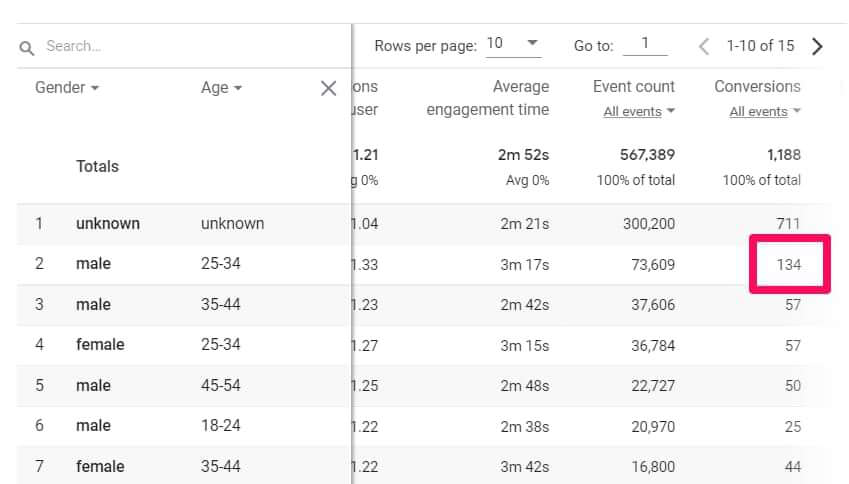Click the highlighted 134 conversions value

pos(788,264)
